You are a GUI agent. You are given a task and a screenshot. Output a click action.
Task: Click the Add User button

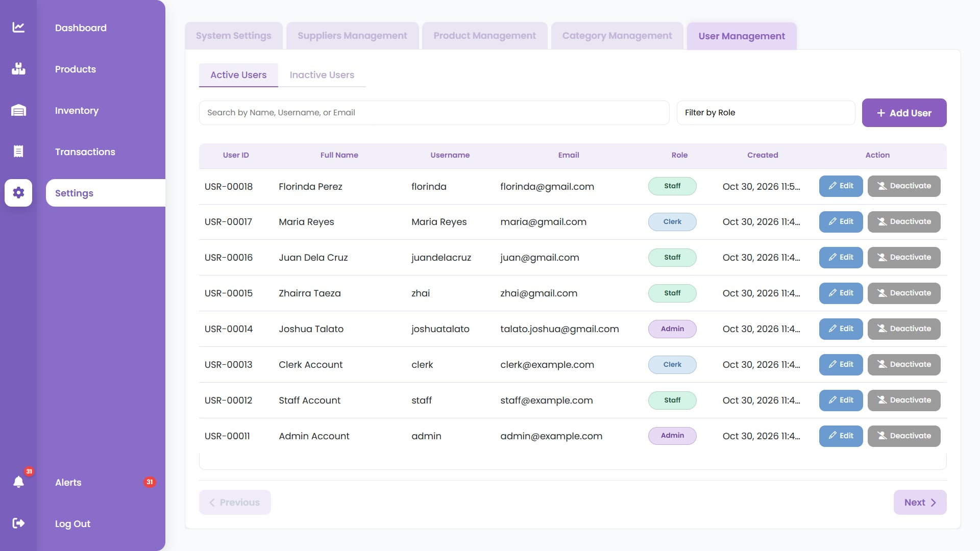point(904,113)
